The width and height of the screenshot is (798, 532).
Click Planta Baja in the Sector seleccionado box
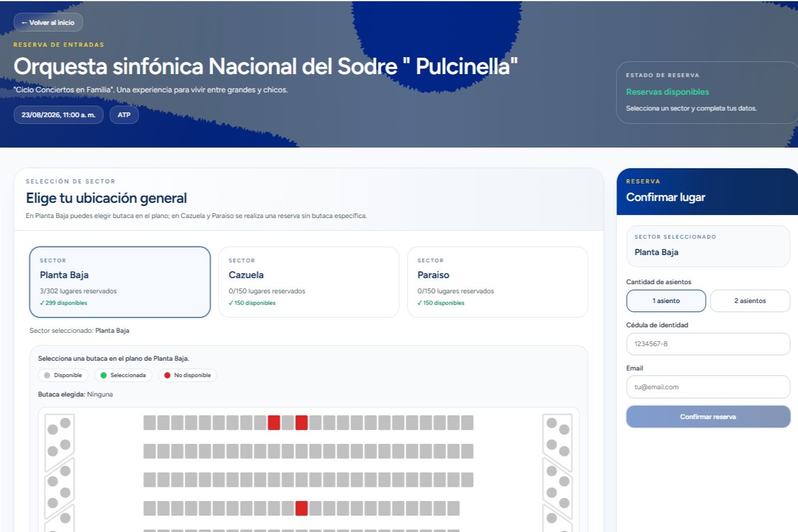[656, 252]
